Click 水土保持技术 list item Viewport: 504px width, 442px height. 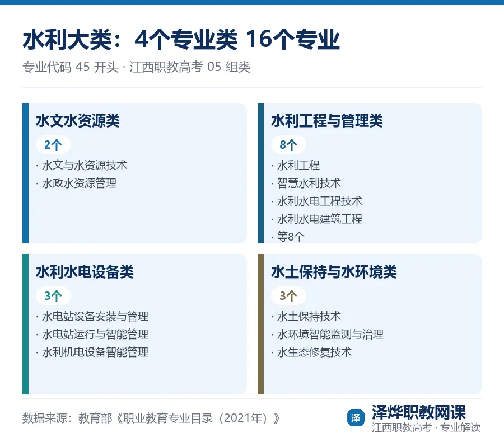(x=306, y=317)
